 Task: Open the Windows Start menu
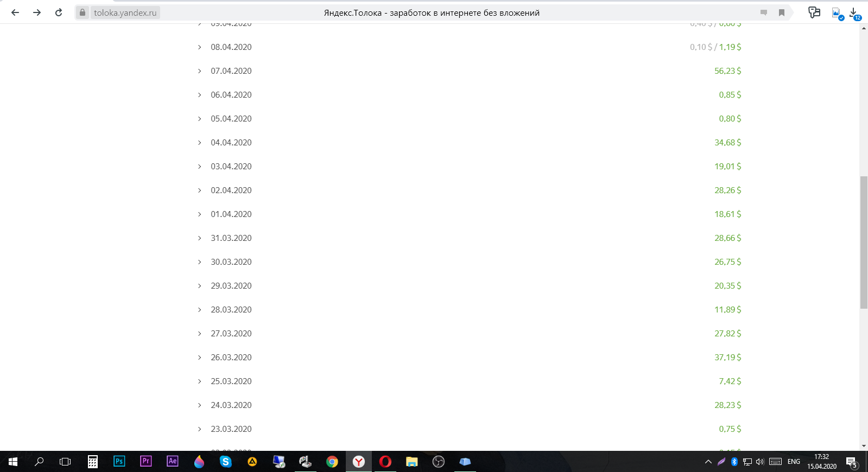coord(13,462)
